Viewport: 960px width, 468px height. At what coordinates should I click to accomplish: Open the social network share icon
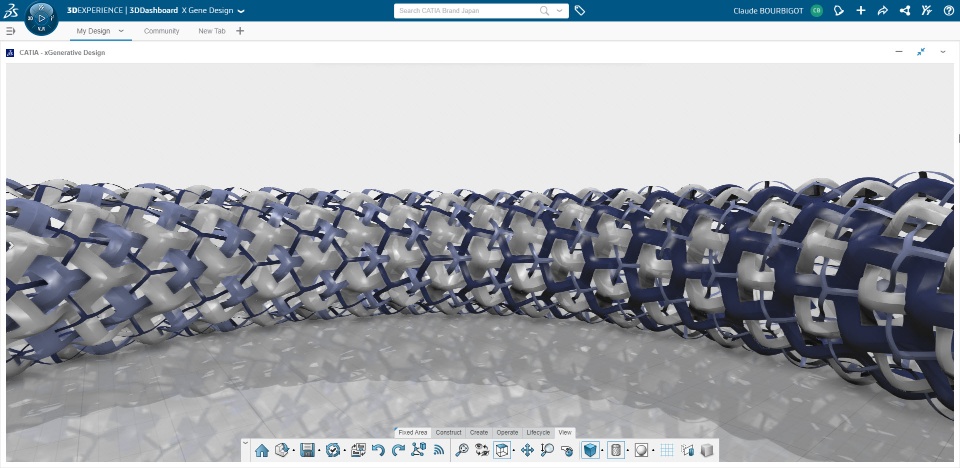(x=904, y=10)
